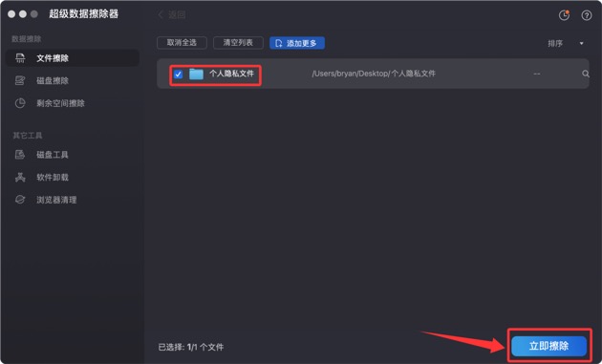Click the 浏览器清理 planet icon

tap(20, 200)
